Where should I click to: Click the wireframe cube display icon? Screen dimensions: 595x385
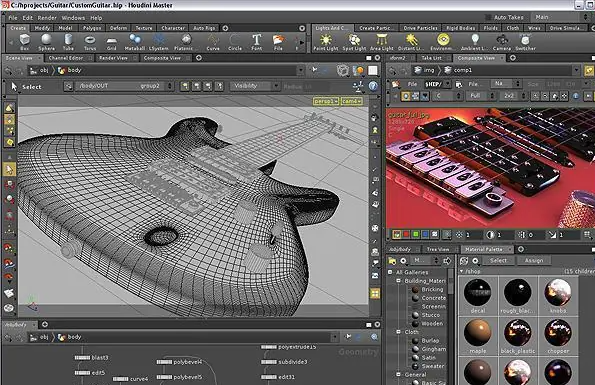pyautogui.click(x=343, y=71)
